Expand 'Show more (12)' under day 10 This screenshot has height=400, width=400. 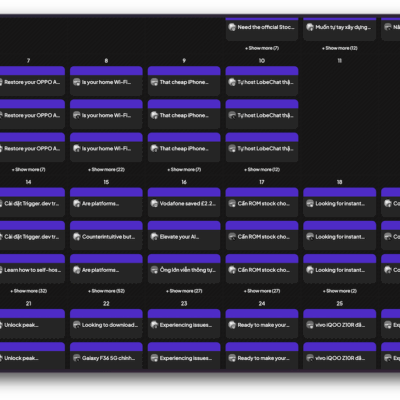pos(262,170)
